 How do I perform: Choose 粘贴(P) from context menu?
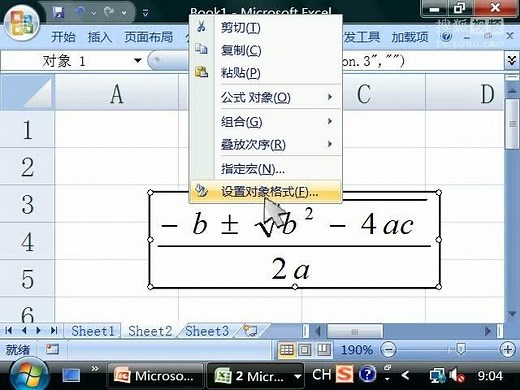[266, 72]
